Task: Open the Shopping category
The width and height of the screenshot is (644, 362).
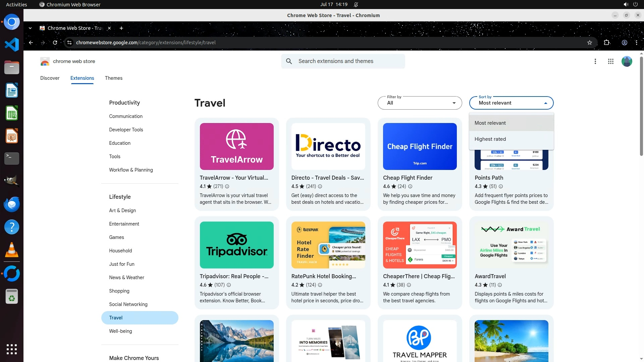Action: 119,291
